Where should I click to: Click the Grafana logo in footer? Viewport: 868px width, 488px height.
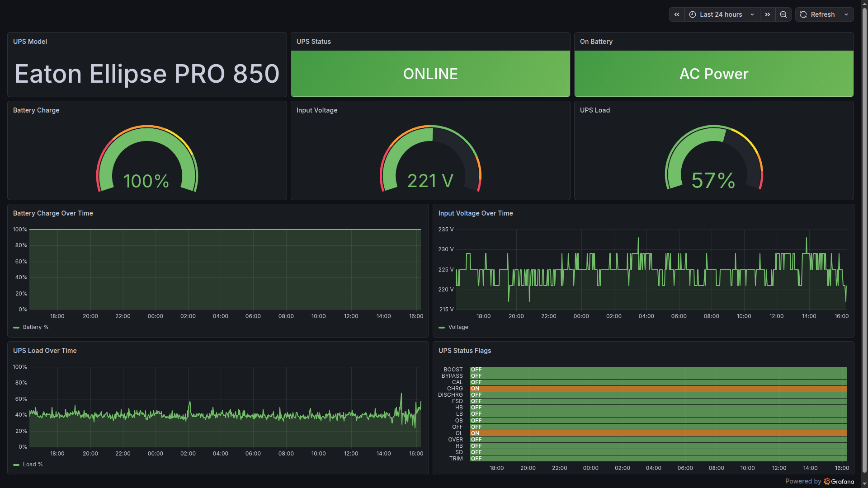pyautogui.click(x=827, y=481)
